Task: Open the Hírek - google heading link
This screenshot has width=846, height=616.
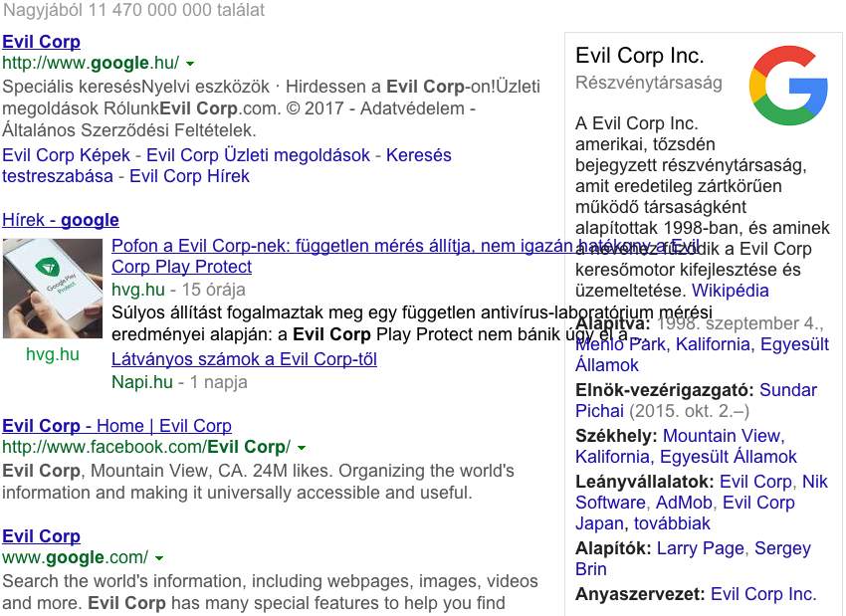Action: coord(61,220)
